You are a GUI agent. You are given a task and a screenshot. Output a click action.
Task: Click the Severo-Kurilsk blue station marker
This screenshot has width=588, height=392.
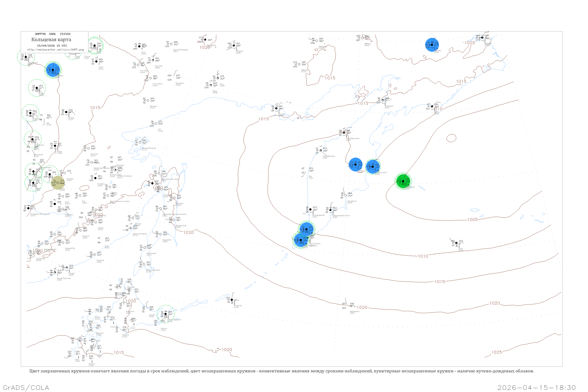(x=301, y=240)
